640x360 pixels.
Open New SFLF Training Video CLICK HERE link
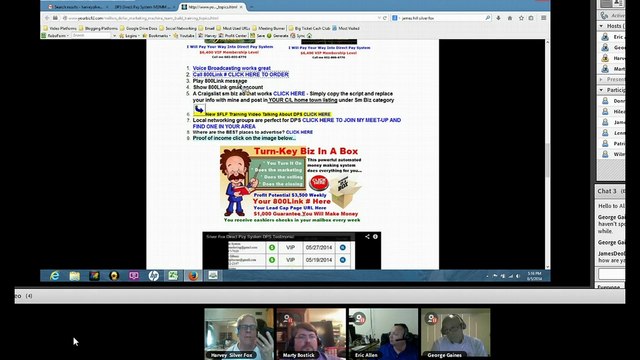click(x=268, y=114)
